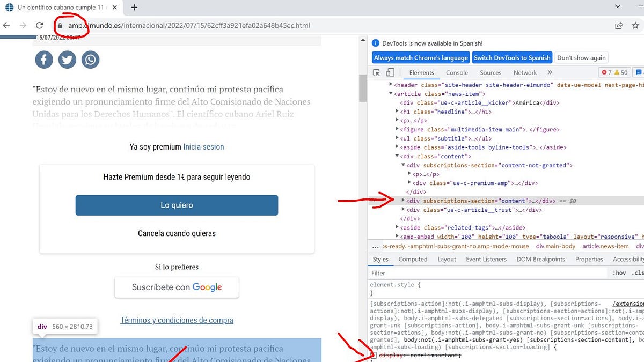Expand the subscriptions-section content div

tap(404, 201)
